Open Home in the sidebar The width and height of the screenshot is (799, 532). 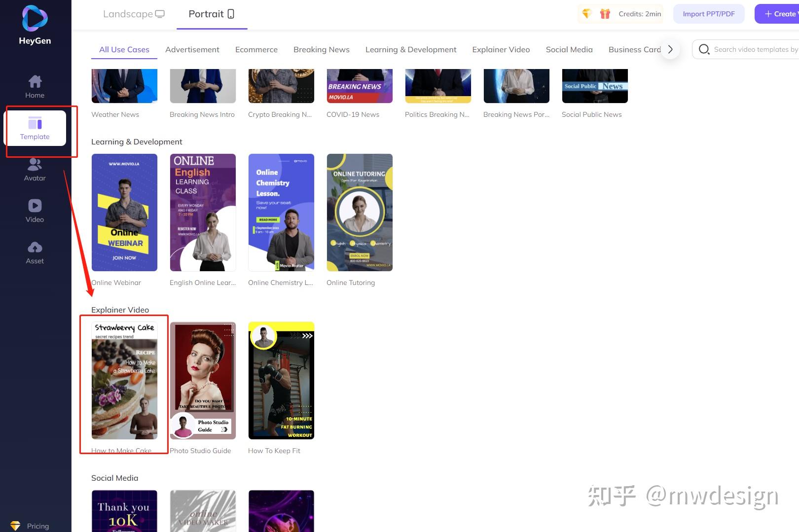tap(35, 86)
